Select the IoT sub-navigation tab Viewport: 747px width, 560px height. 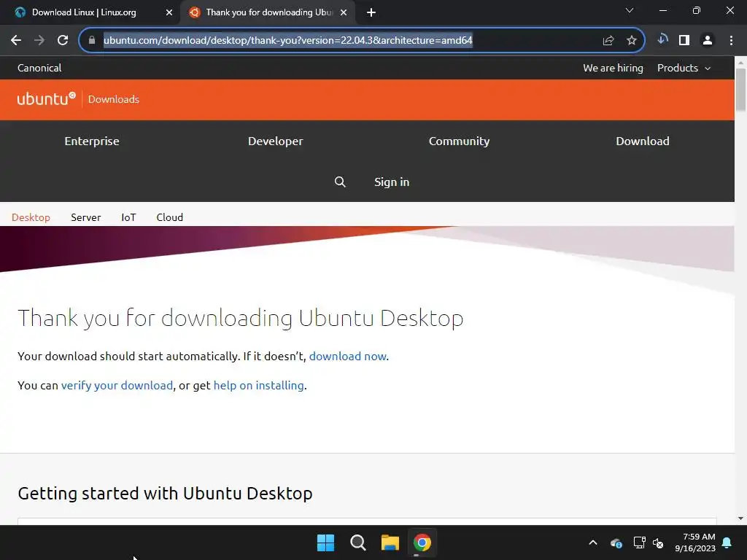click(128, 217)
